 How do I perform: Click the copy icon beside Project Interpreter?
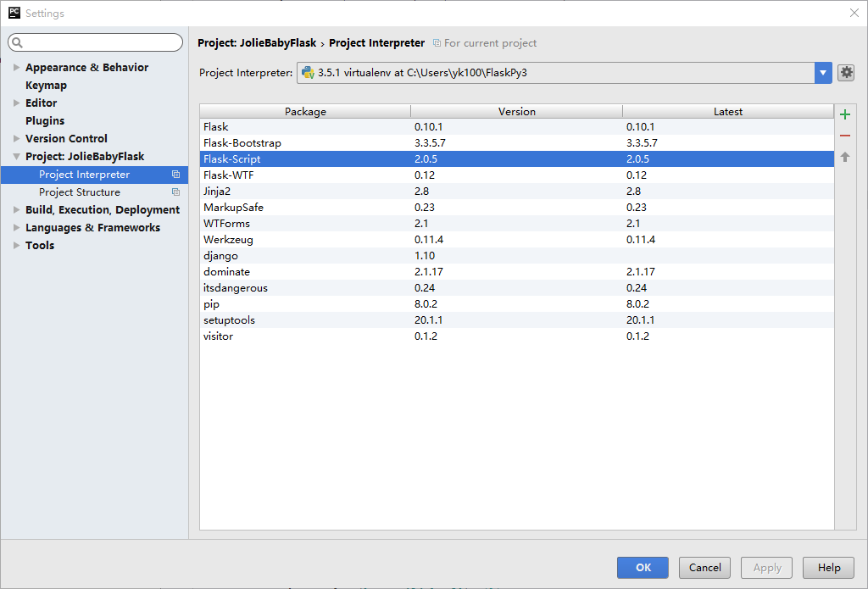175,175
